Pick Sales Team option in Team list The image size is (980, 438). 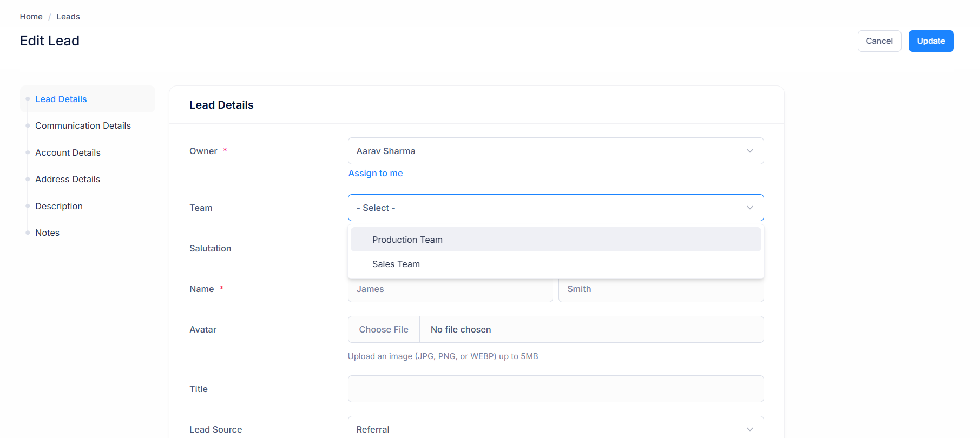[556, 264]
